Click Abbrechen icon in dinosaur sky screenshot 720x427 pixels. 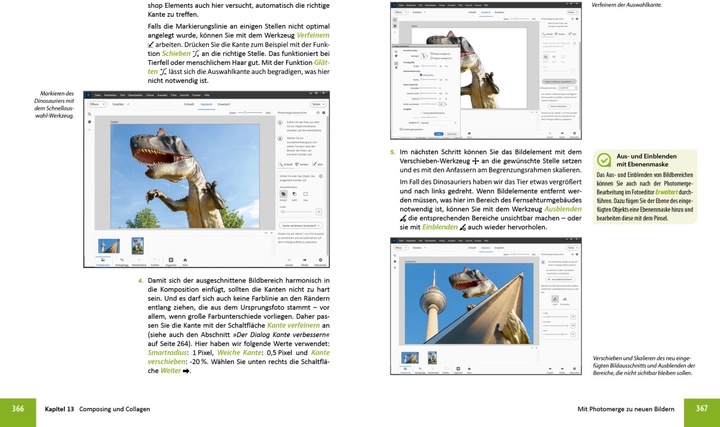click(x=321, y=262)
